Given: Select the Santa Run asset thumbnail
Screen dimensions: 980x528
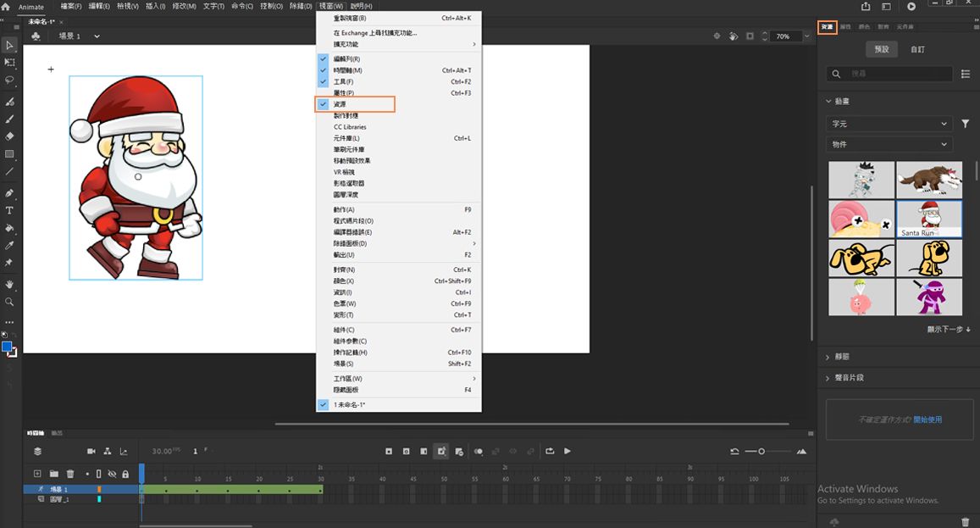Looking at the screenshot, I should pos(929,219).
